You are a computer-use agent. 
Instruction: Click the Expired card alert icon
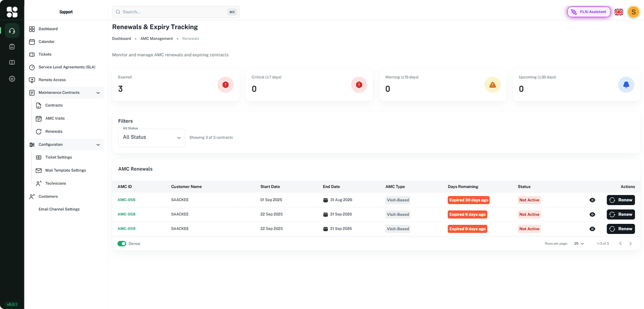pos(225,85)
